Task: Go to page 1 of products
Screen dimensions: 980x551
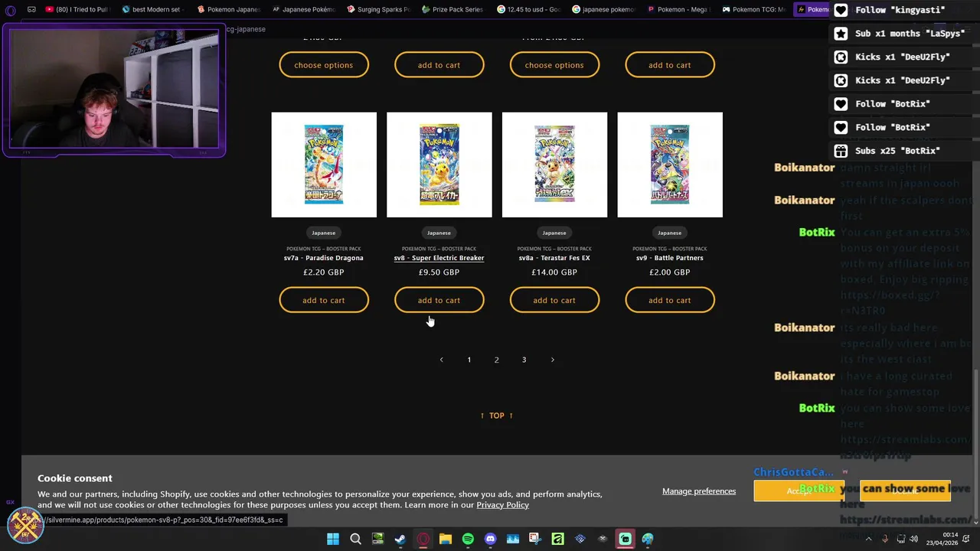Action: point(469,360)
